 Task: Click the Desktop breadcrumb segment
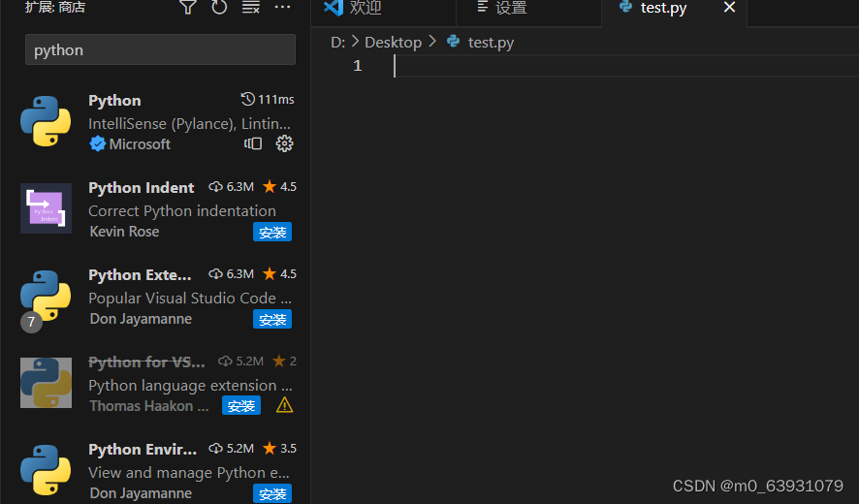click(394, 43)
